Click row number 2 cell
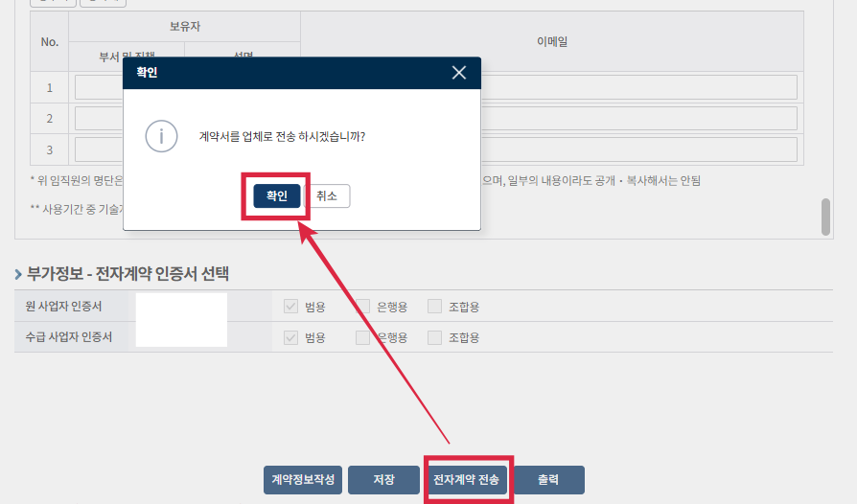The height and width of the screenshot is (504, 857). tap(49, 119)
